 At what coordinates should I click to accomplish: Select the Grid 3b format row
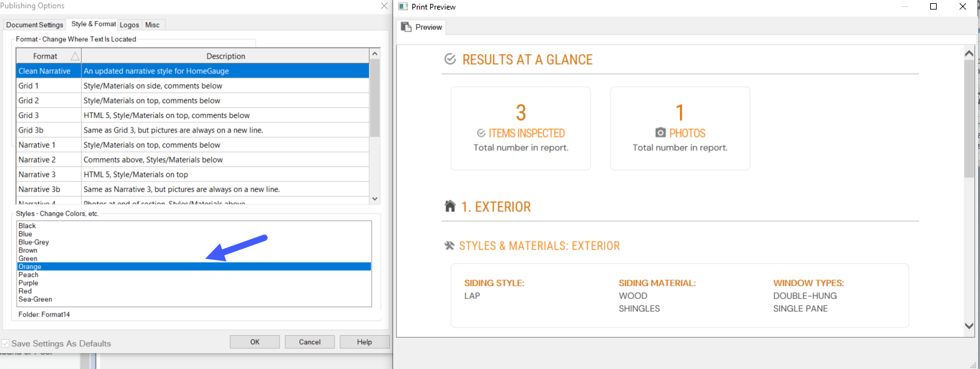[31, 130]
